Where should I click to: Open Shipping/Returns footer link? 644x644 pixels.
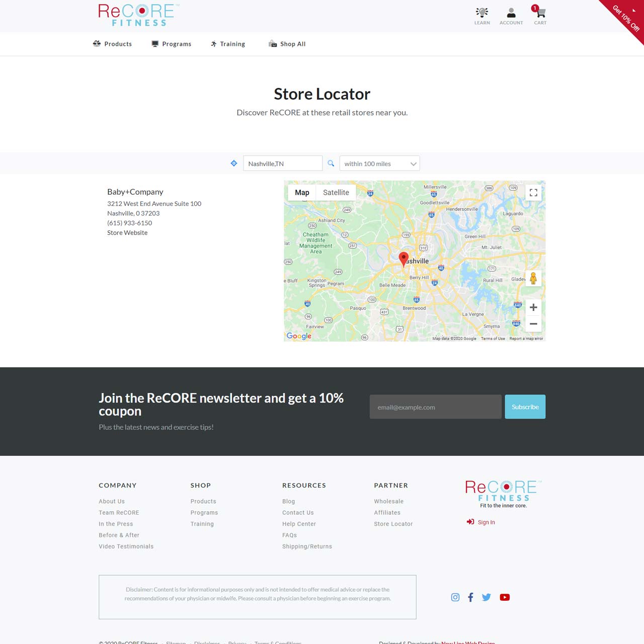point(307,546)
